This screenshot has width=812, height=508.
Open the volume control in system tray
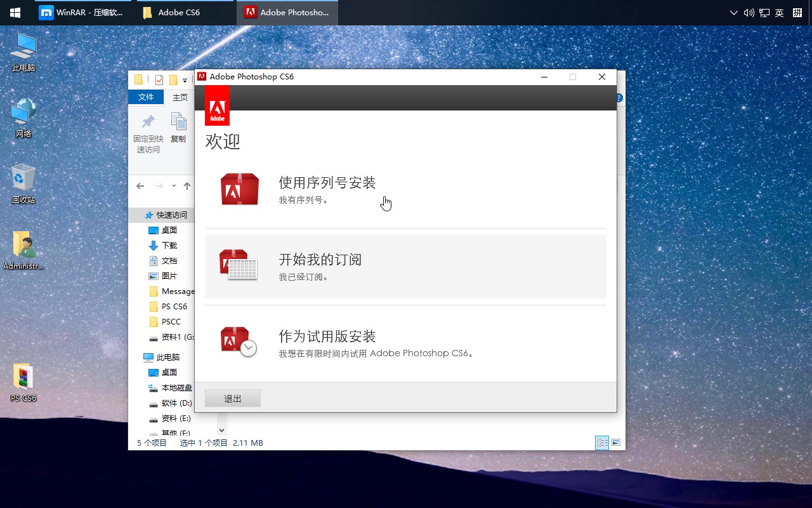click(749, 13)
